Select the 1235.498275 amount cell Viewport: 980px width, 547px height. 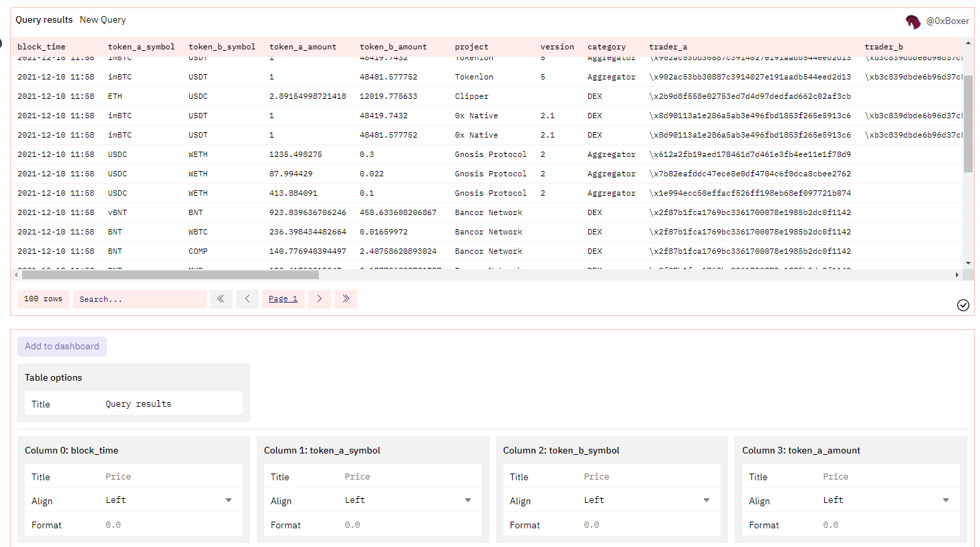(295, 154)
